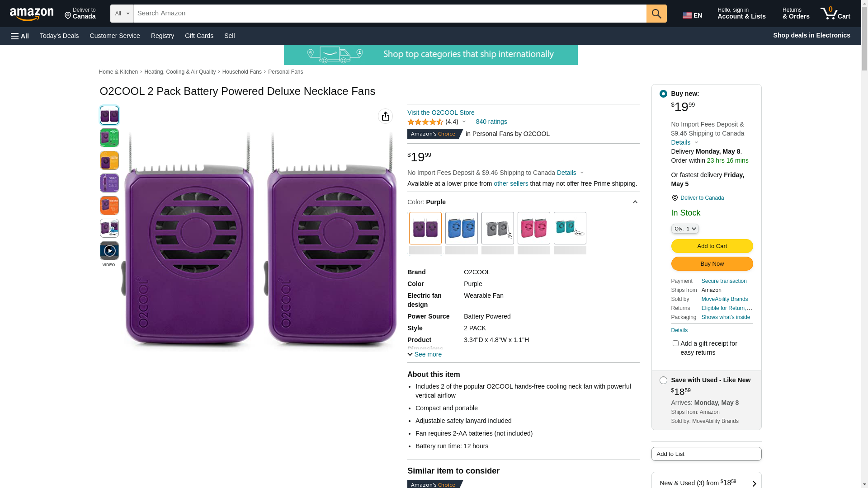Screen dimensions: 868x488
Task: Expand See more product details
Action: 425,354
